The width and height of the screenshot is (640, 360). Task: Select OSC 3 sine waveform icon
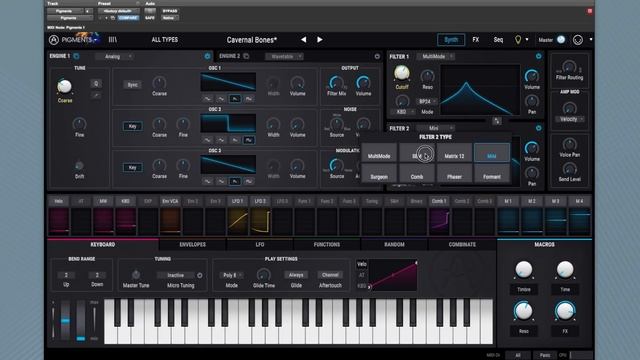tap(207, 181)
